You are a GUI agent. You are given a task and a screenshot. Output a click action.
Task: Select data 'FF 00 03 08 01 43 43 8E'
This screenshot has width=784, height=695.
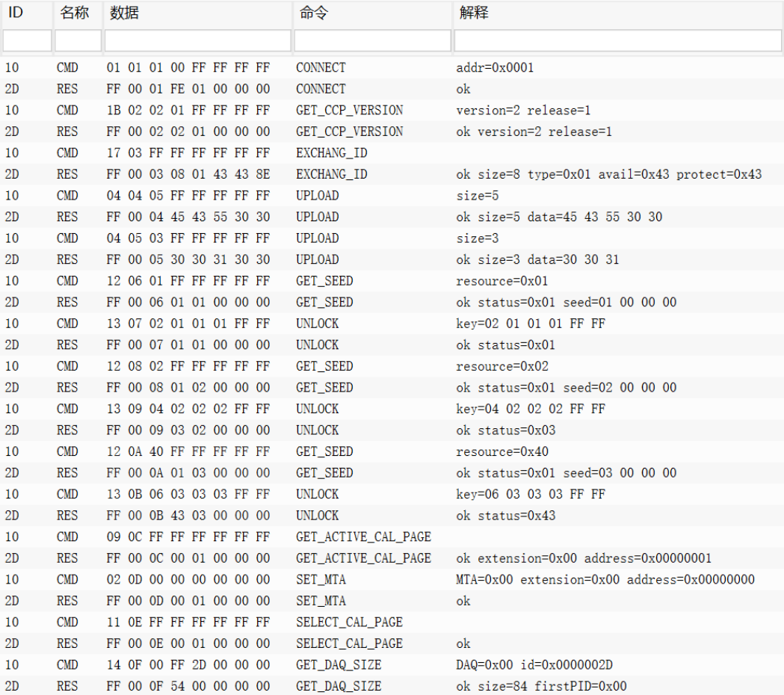point(188,174)
